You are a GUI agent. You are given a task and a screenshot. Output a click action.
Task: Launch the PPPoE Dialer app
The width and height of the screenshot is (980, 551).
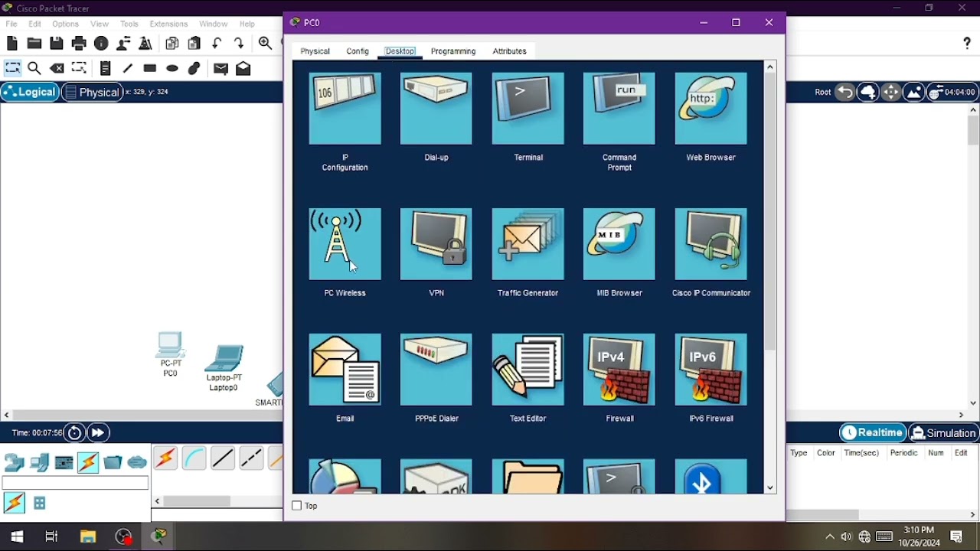click(436, 370)
